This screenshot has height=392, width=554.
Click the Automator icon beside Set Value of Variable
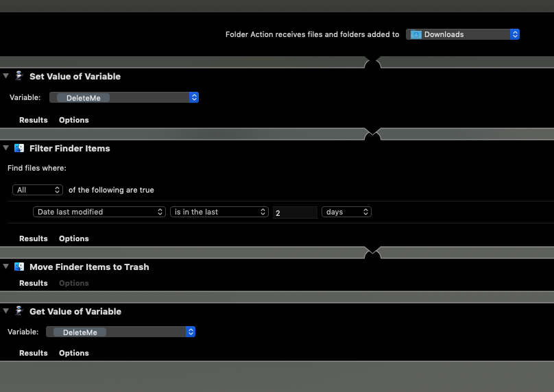coord(19,75)
